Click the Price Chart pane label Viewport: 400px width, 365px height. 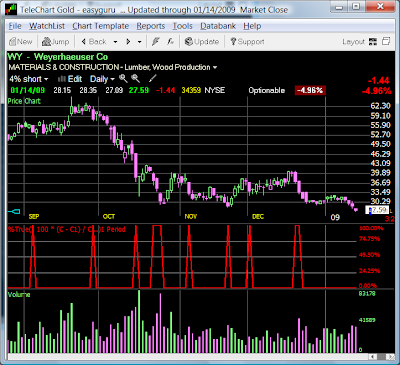point(24,101)
